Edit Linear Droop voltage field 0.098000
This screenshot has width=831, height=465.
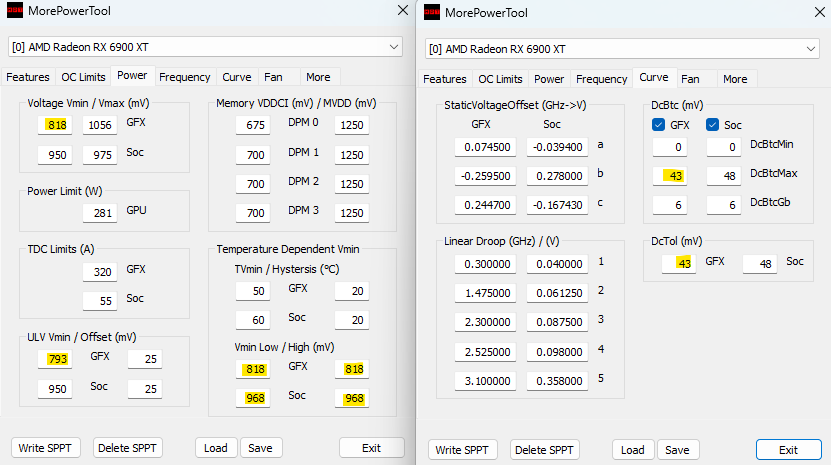tap(557, 352)
